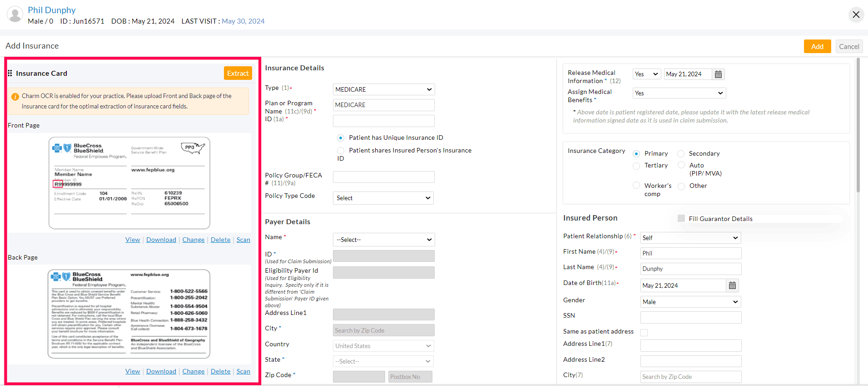Expand the Policy Type Code dropdown
Viewport: 868px width, 388px height.
(383, 198)
